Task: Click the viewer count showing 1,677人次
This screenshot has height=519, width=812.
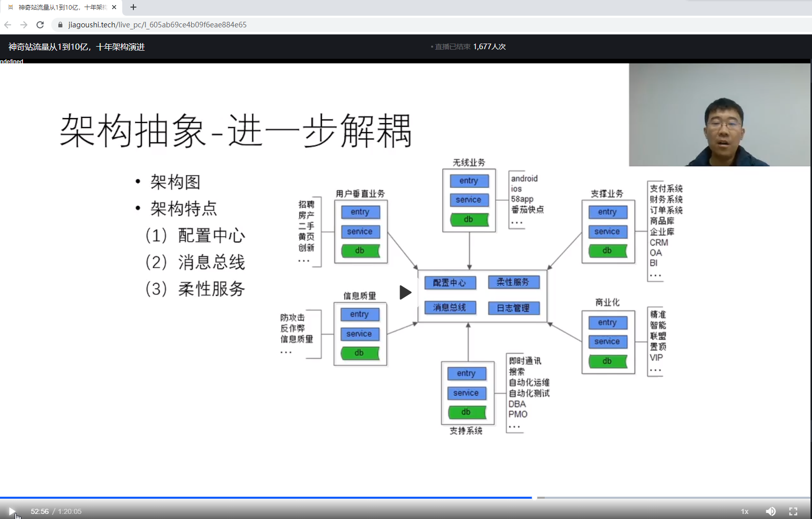Action: (x=488, y=46)
